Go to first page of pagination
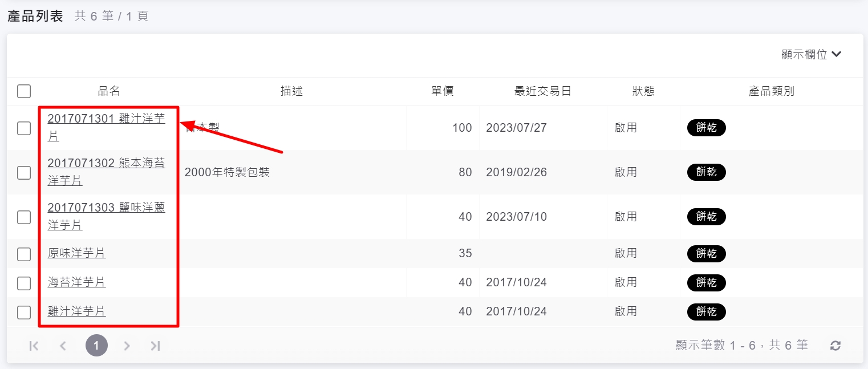The width and height of the screenshot is (868, 369). click(x=34, y=346)
